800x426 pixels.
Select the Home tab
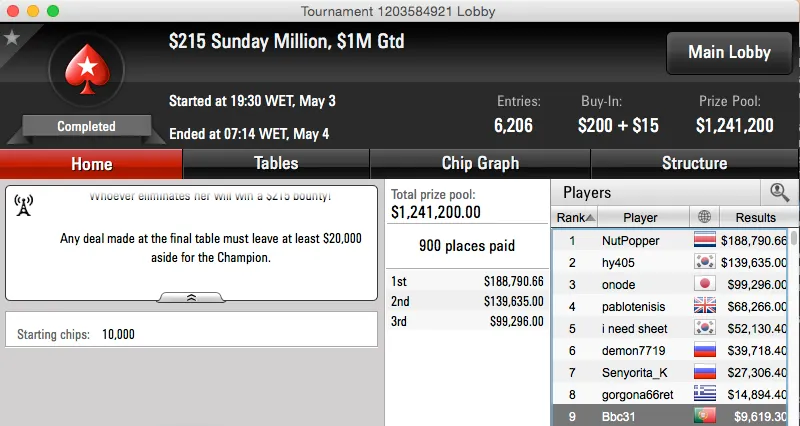click(91, 164)
